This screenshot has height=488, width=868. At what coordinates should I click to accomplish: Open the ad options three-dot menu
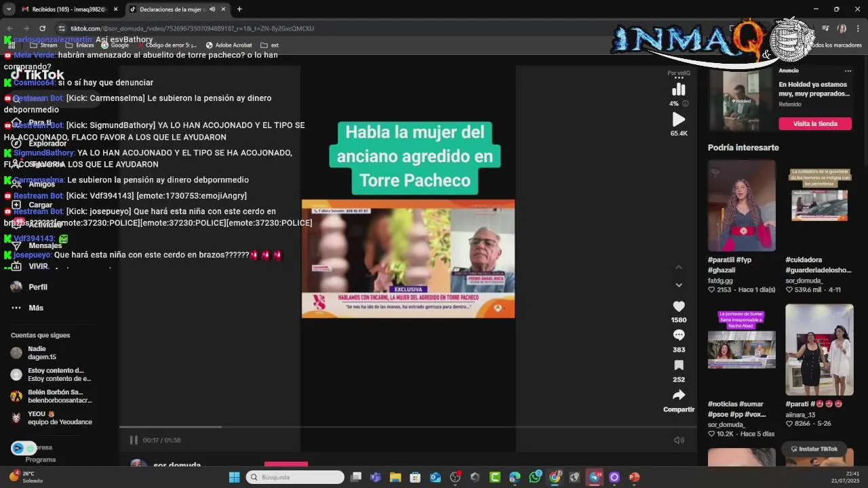click(x=848, y=70)
